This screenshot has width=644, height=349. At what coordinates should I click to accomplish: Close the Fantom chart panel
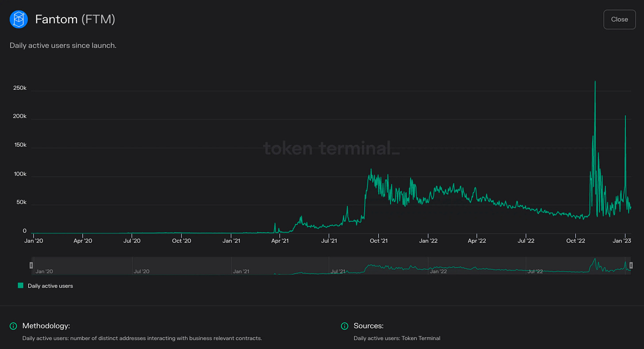pyautogui.click(x=619, y=19)
